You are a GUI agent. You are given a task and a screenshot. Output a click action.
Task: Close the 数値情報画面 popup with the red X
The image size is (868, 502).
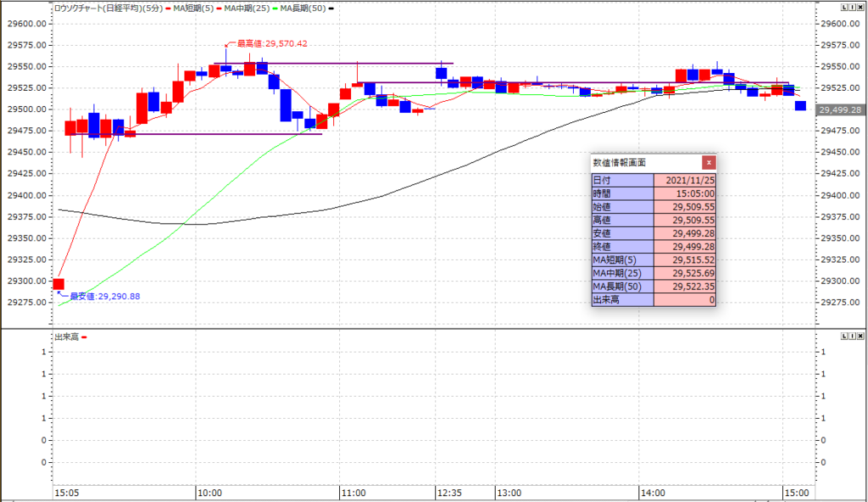(x=709, y=162)
